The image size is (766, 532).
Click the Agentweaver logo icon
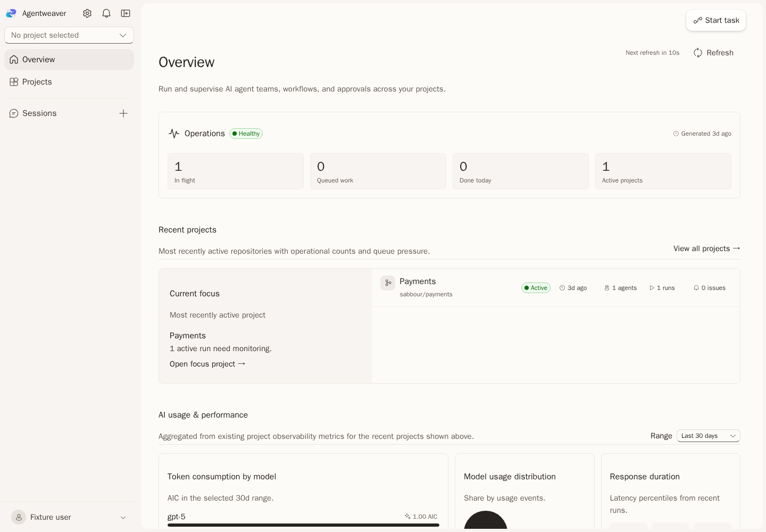click(11, 13)
